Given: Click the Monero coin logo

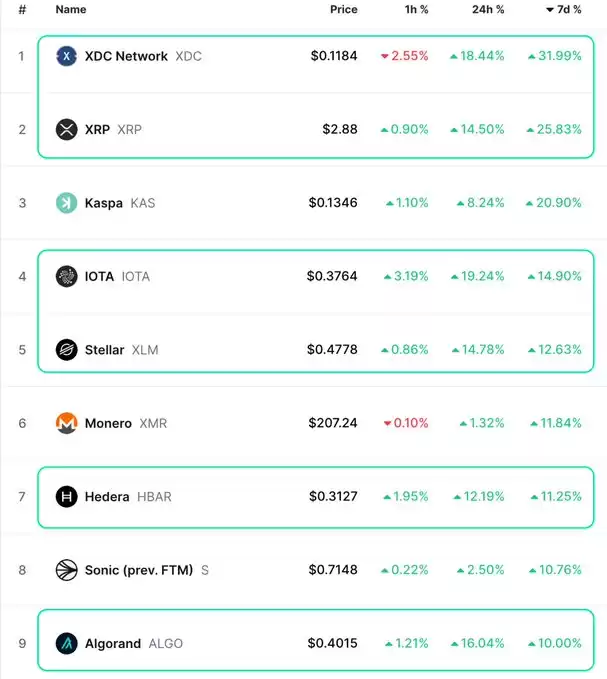Looking at the screenshot, I should (67, 423).
